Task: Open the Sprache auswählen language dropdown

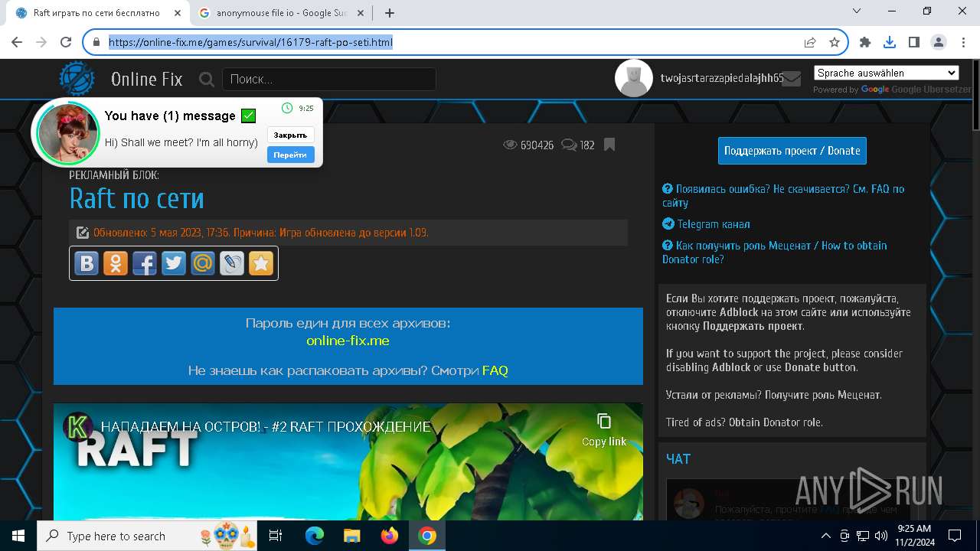Action: pyautogui.click(x=886, y=73)
